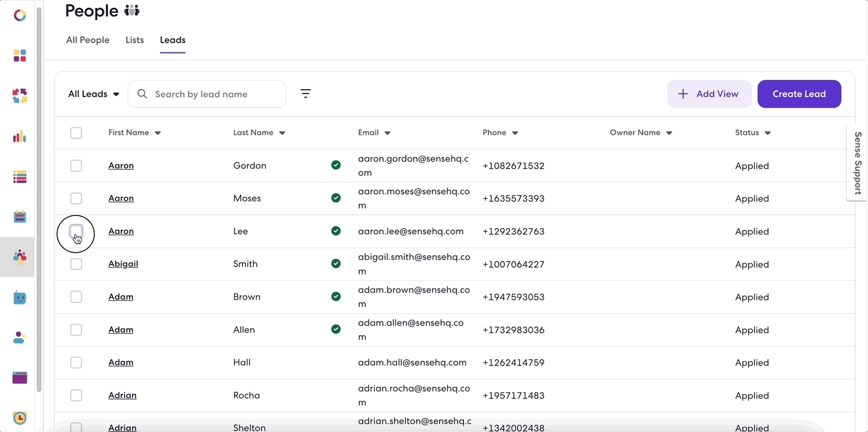Open the person-with-star sidebar icon
The image size is (868, 432).
(20, 337)
